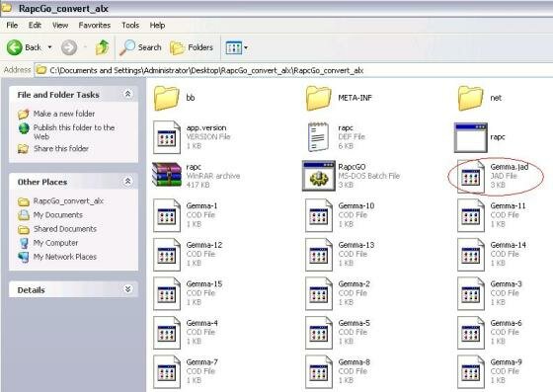Click Share this folder link
Viewport: 553px width, 392px height.
point(61,148)
